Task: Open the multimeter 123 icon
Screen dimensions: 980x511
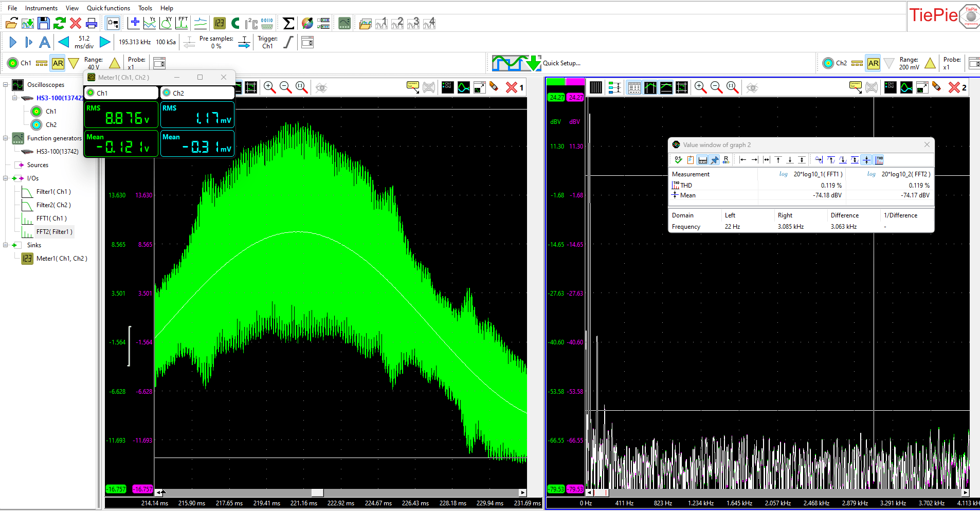Action: click(220, 23)
